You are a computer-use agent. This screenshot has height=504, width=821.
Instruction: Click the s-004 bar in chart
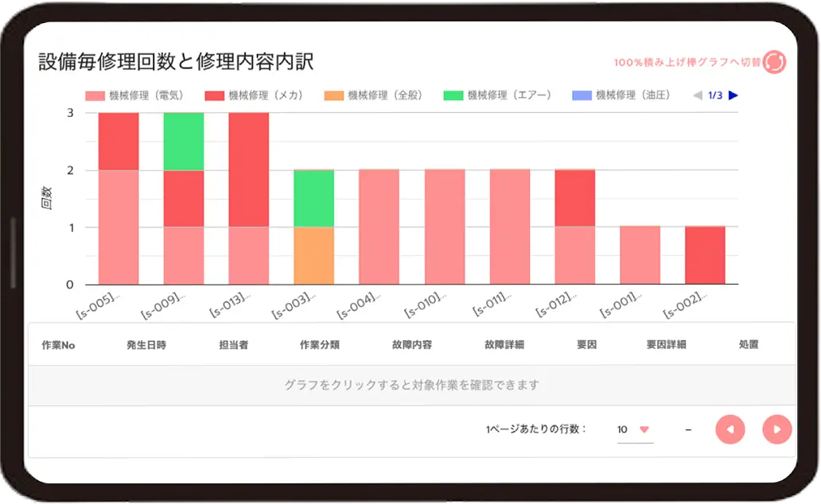(379, 227)
